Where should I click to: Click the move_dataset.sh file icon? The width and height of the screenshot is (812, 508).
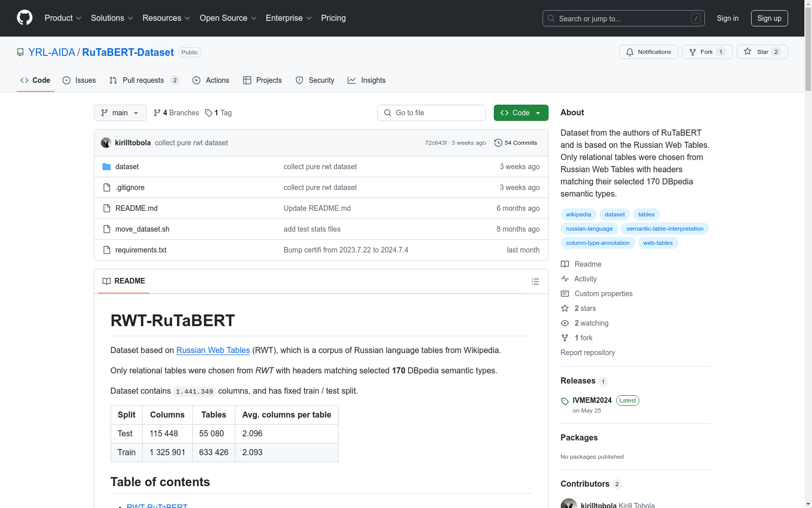click(107, 229)
